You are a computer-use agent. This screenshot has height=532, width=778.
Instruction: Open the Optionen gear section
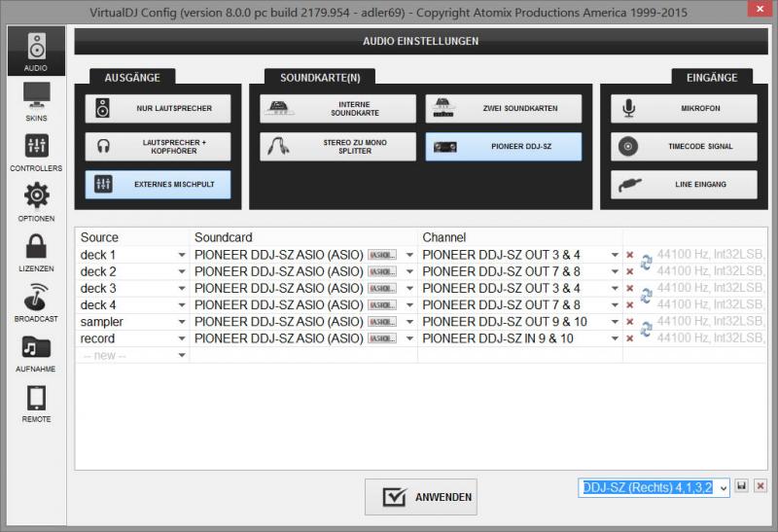click(36, 202)
